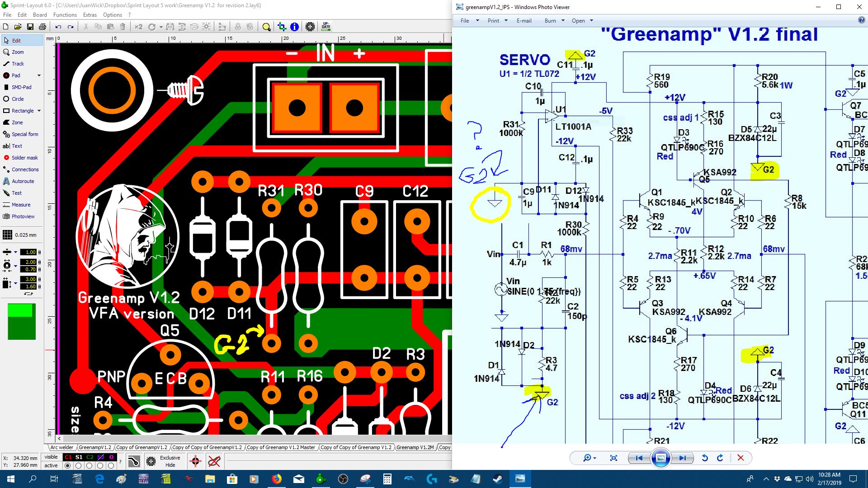Set O as the active layer
The image size is (868, 488).
tap(111, 465)
